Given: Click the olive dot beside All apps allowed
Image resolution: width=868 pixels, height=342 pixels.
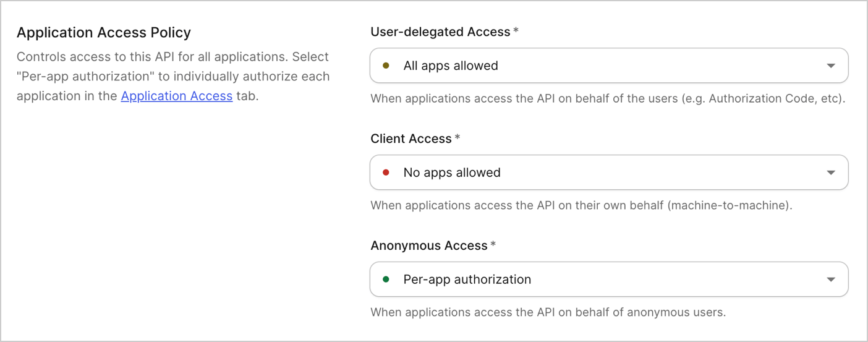Looking at the screenshot, I should (x=386, y=66).
